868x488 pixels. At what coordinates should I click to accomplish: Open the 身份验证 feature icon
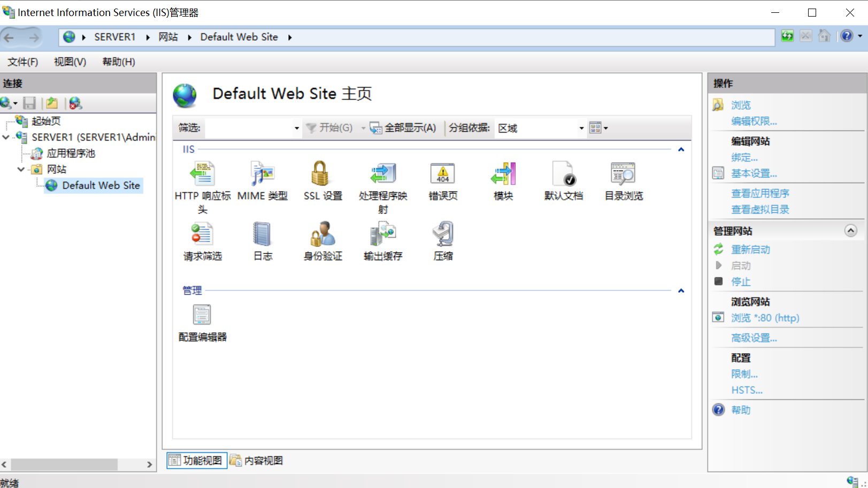click(323, 234)
